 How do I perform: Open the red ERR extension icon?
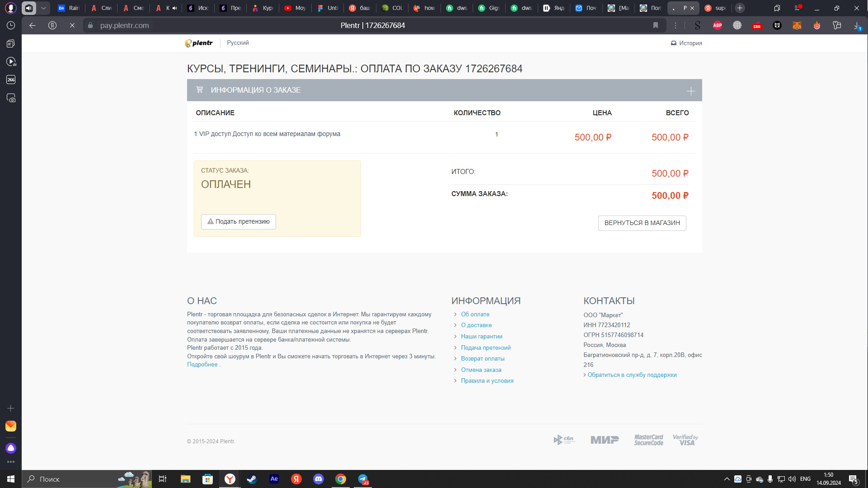(x=757, y=25)
